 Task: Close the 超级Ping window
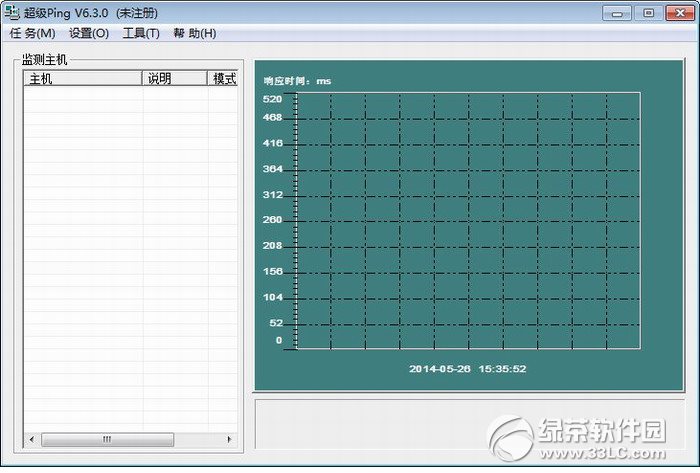(680, 13)
